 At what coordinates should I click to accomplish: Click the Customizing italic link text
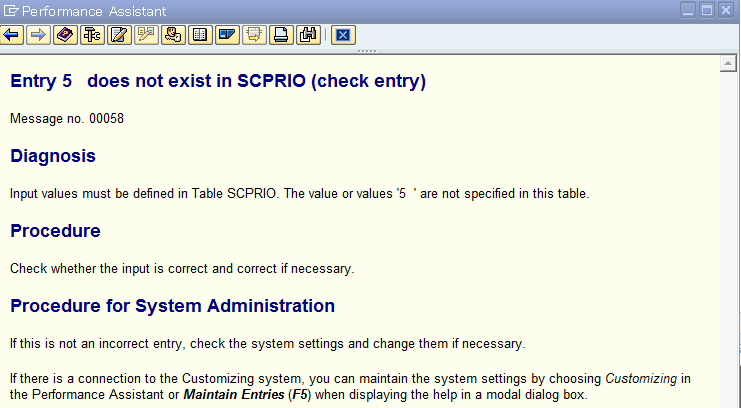pyautogui.click(x=641, y=379)
